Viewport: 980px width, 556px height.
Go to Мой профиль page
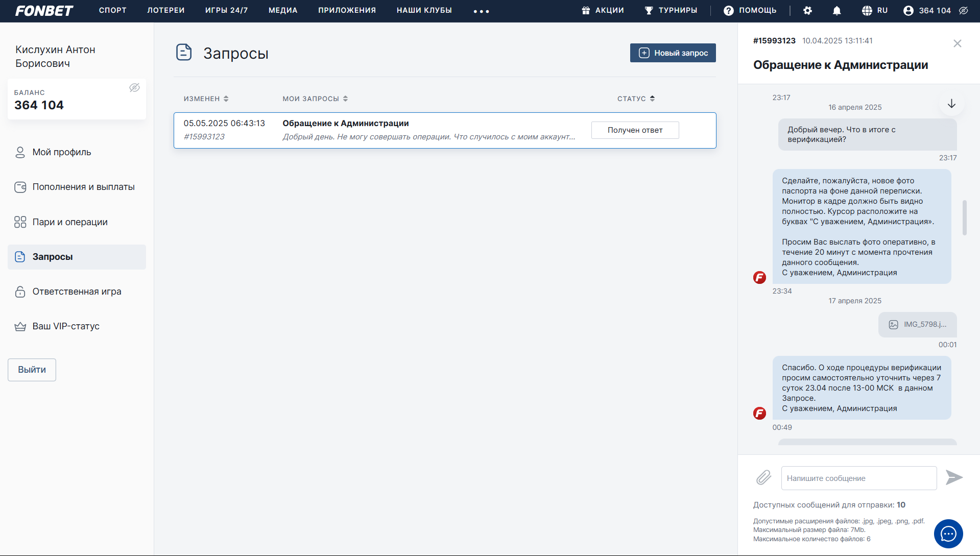click(61, 152)
